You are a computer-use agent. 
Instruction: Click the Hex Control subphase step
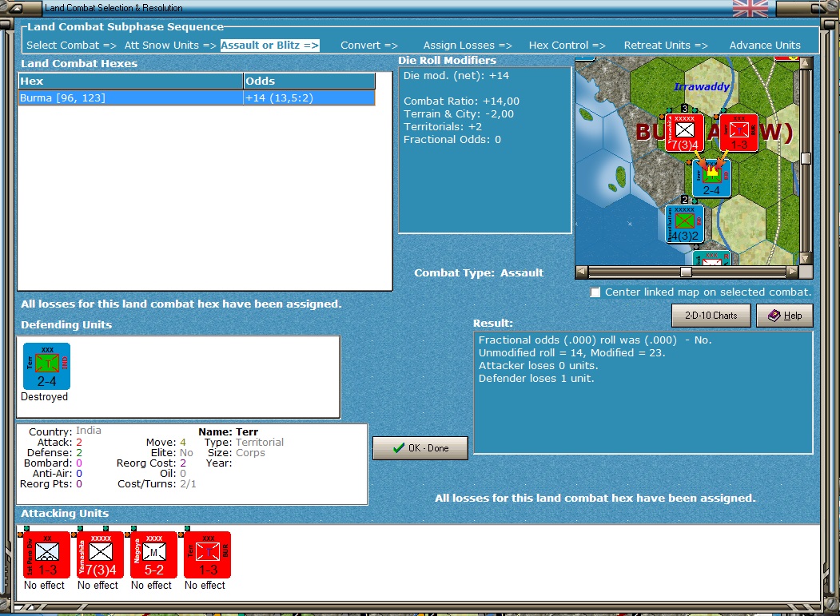567,46
